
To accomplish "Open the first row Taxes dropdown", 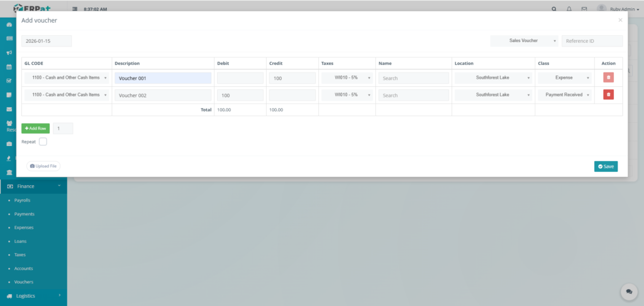I will (347, 78).
